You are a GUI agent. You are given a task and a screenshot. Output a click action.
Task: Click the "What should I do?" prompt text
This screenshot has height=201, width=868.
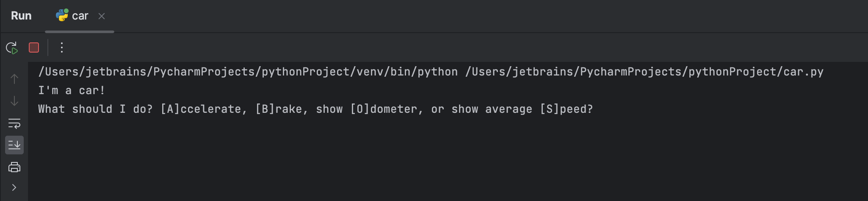pos(95,109)
